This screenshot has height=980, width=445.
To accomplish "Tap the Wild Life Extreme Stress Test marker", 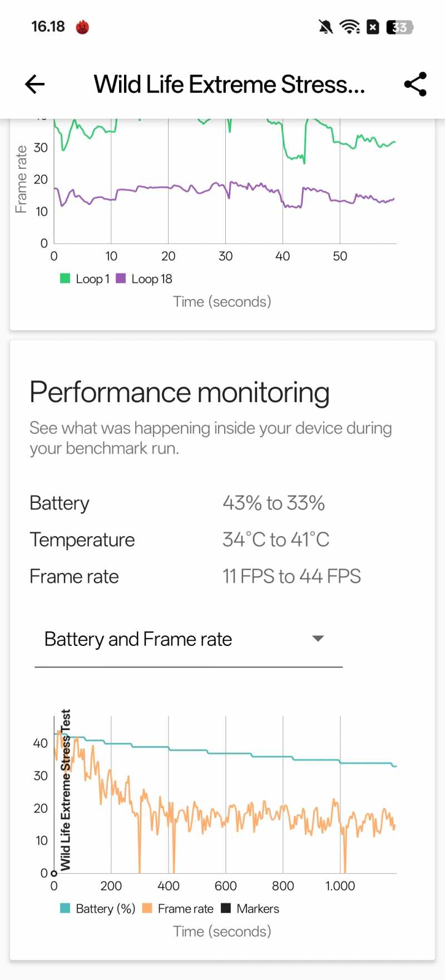I will (x=65, y=790).
